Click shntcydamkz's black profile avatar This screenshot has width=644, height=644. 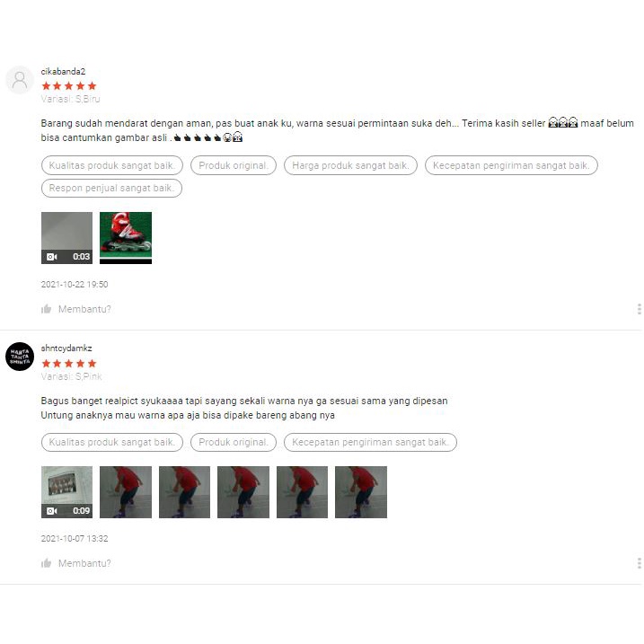[19, 357]
